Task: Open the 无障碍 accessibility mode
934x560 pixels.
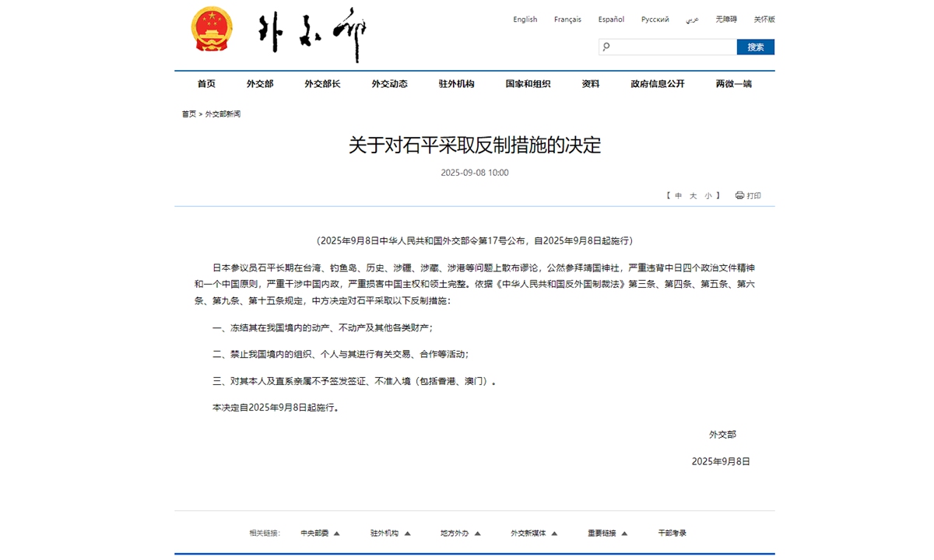Action: point(725,19)
